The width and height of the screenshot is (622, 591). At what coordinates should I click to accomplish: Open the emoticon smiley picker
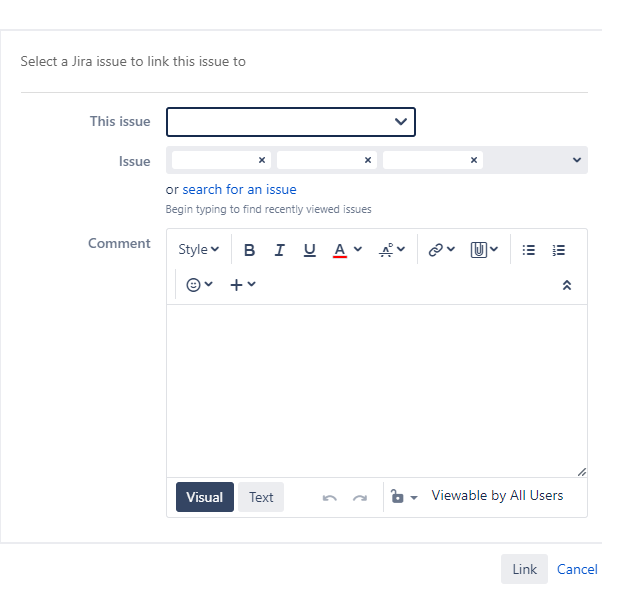(x=199, y=285)
